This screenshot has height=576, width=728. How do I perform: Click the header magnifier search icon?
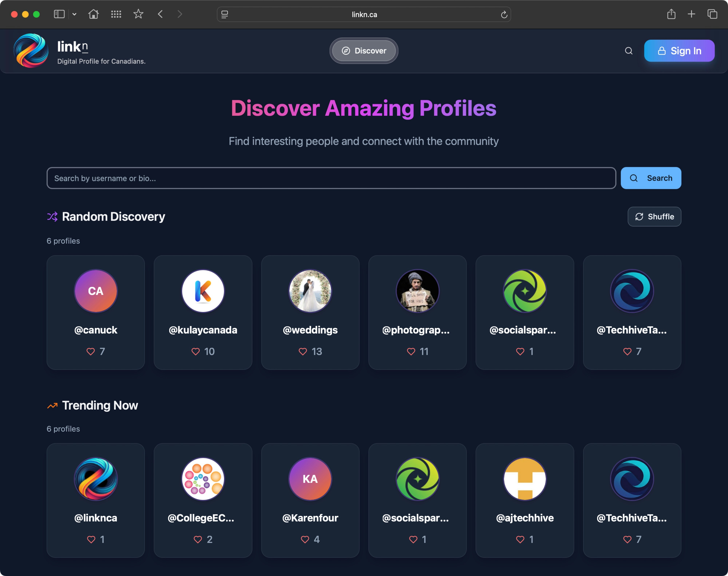pyautogui.click(x=628, y=51)
